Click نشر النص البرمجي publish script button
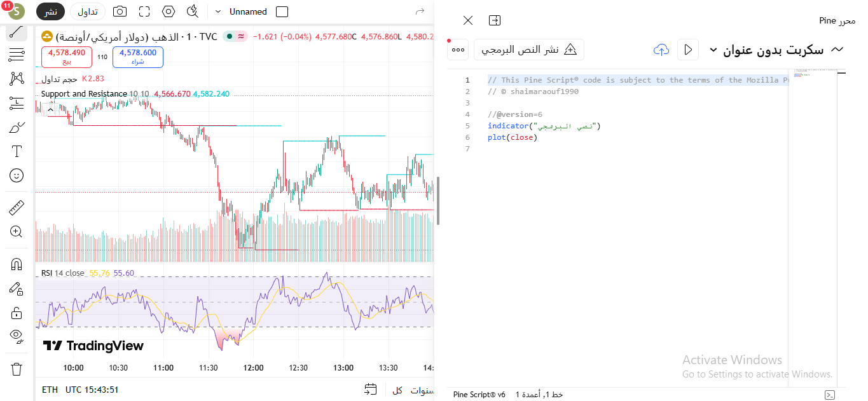The image size is (868, 401). (529, 50)
